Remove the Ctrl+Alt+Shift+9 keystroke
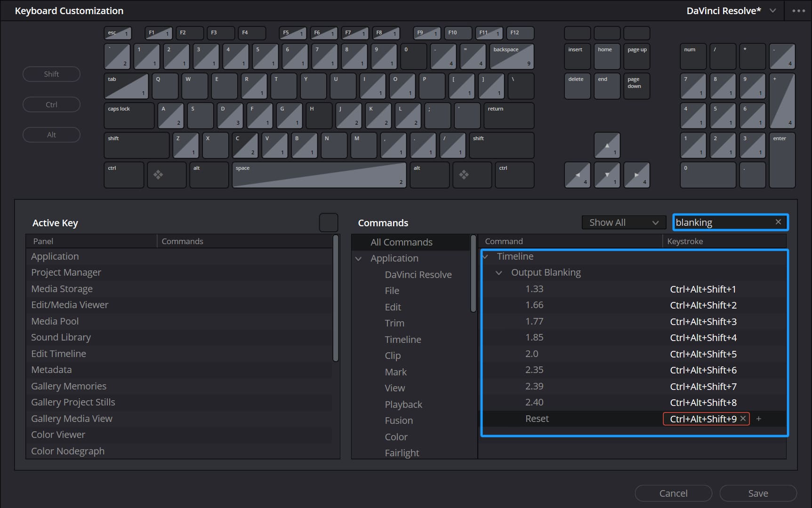The height and width of the screenshot is (508, 812). coord(743,419)
